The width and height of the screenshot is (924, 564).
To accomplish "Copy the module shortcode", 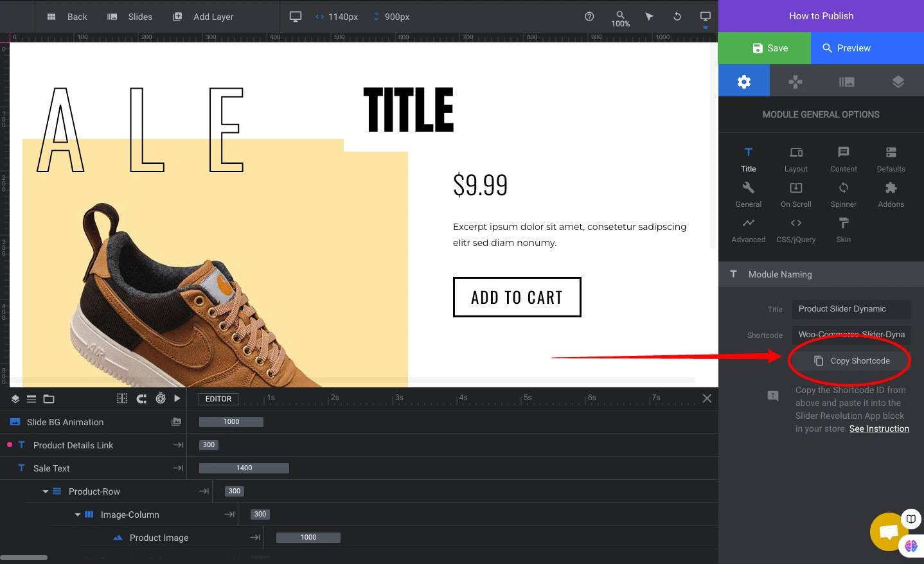I will click(x=851, y=361).
